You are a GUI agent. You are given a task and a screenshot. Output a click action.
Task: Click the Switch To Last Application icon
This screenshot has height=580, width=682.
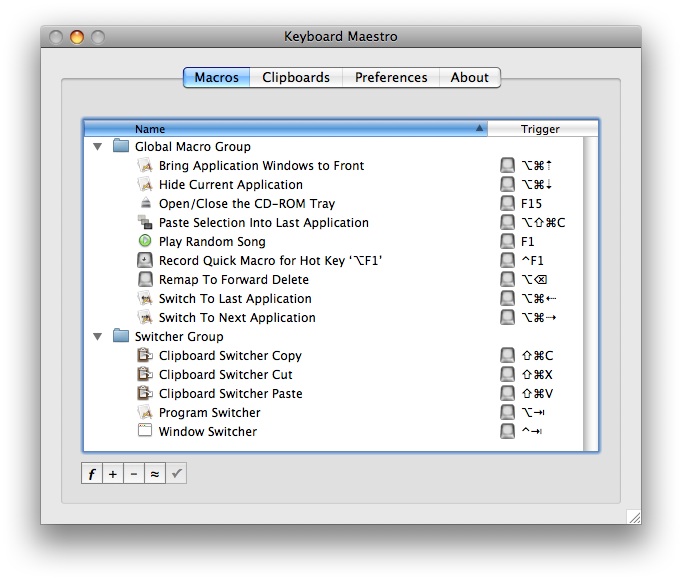145,298
